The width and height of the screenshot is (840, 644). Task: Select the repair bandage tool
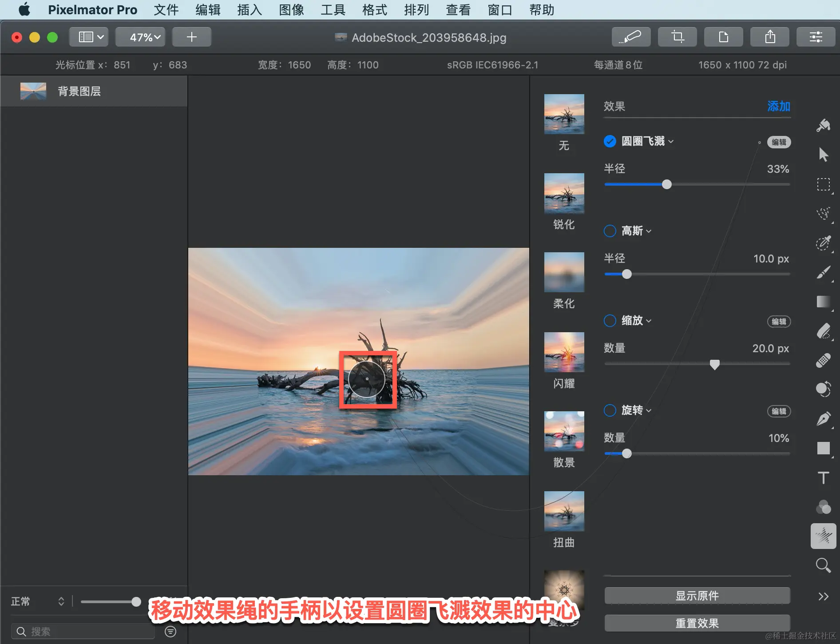click(824, 360)
